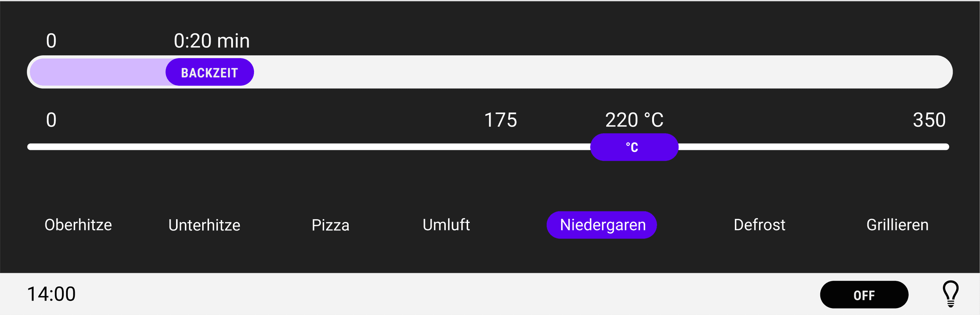Viewport: 980px width, 315px height.
Task: Switch to Umluft mode
Action: point(446,225)
